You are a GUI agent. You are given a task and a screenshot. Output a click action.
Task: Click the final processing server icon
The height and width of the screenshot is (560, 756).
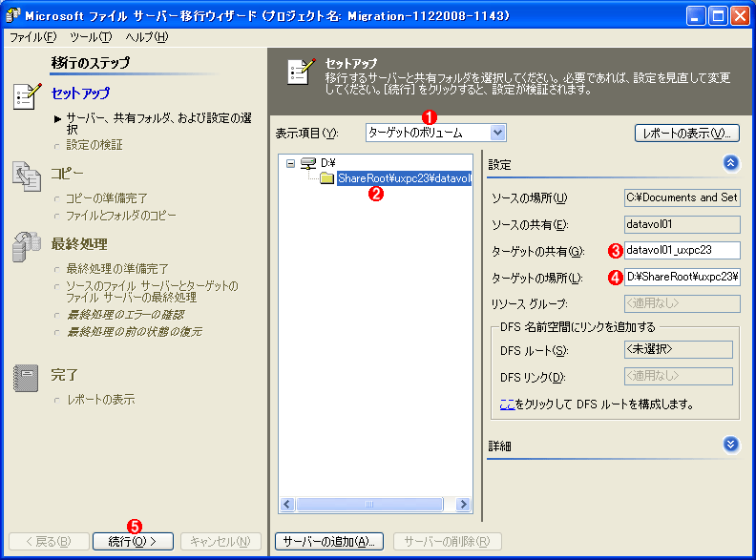[27, 247]
